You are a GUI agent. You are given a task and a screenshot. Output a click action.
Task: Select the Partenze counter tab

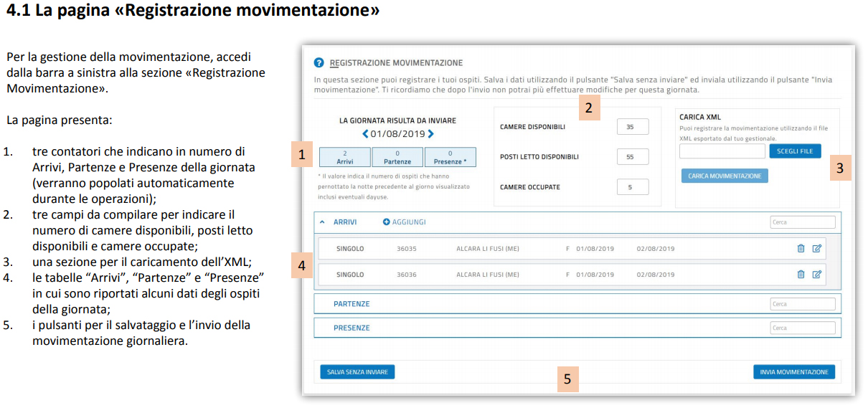coord(397,158)
